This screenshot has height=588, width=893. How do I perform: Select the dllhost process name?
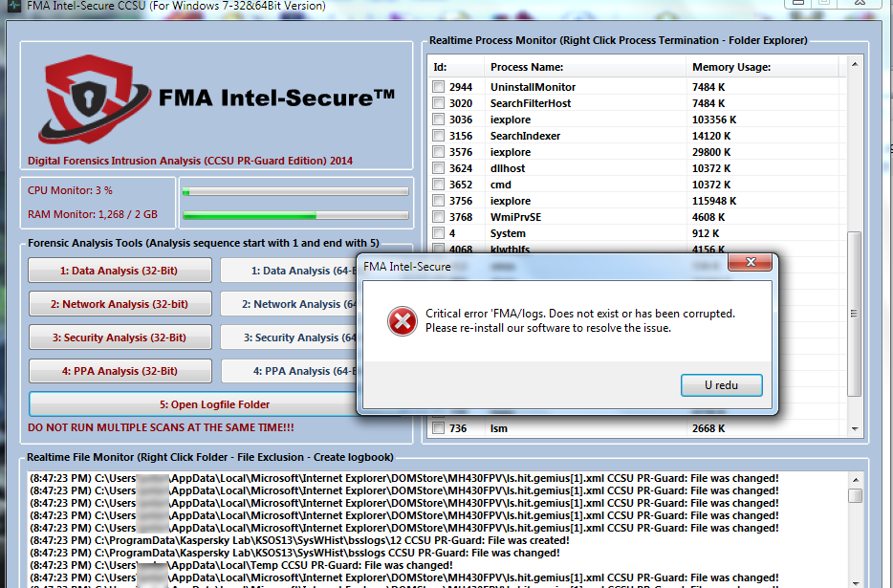(508, 168)
